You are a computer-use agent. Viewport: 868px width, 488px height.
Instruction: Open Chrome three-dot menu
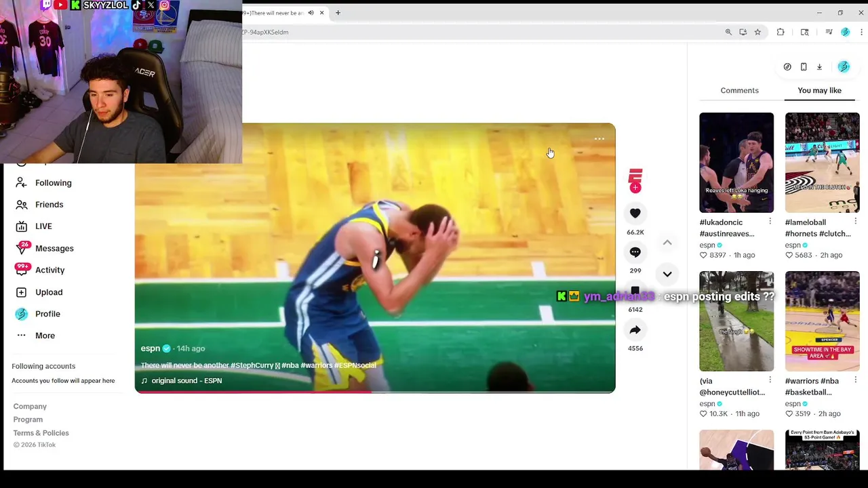pos(861,32)
